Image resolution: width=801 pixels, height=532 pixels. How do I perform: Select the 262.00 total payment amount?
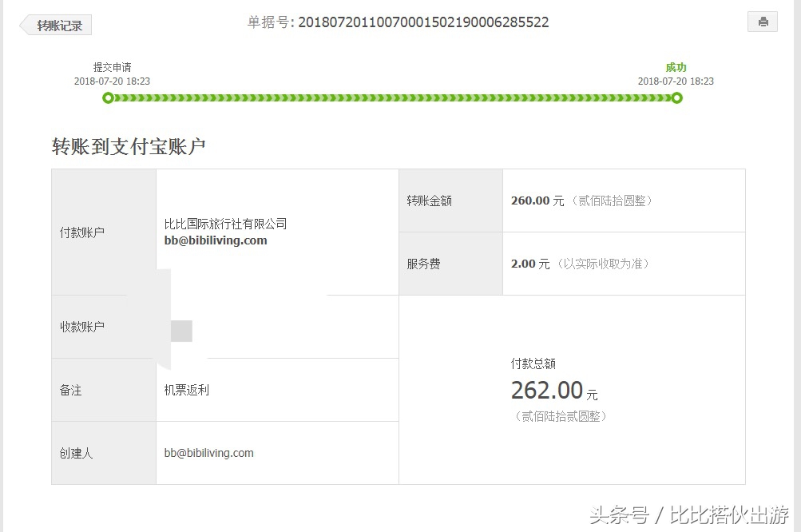point(548,391)
